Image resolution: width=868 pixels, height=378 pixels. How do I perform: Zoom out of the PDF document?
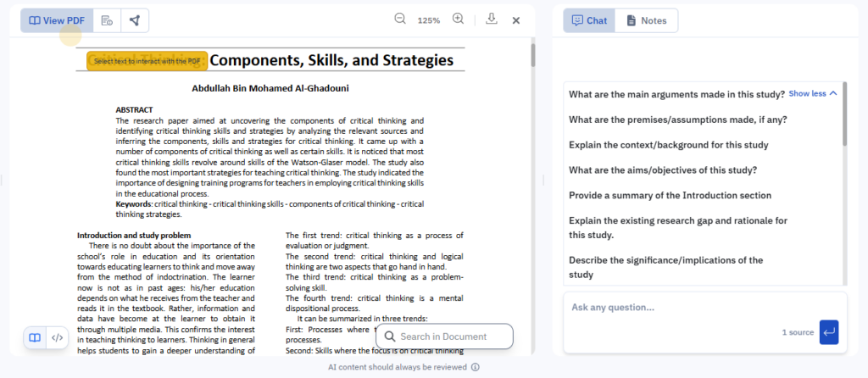[x=400, y=19]
